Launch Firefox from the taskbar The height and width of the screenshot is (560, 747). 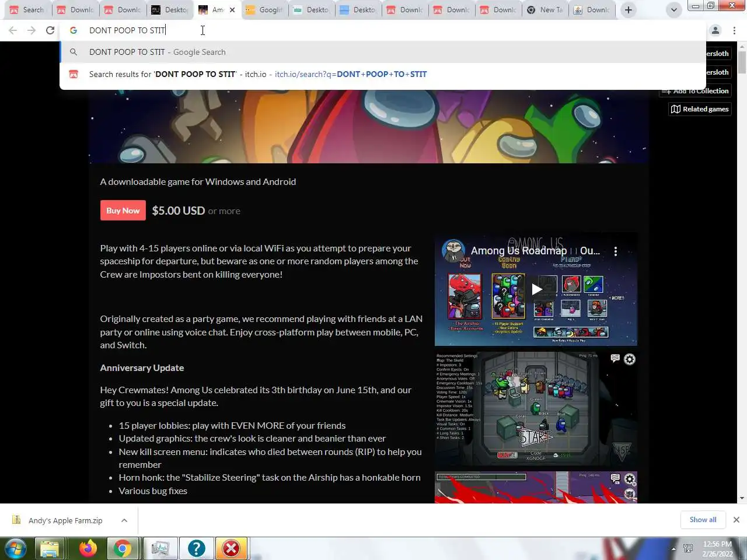click(88, 548)
